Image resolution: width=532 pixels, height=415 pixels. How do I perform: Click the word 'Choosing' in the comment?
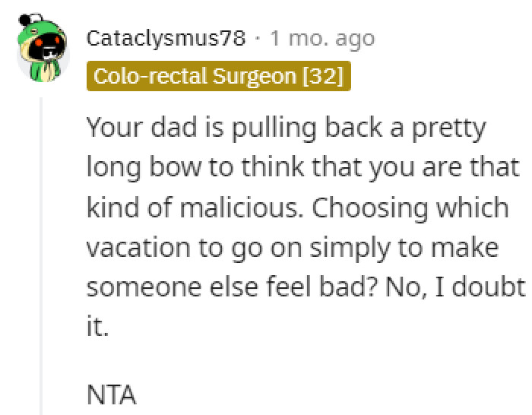point(353,208)
